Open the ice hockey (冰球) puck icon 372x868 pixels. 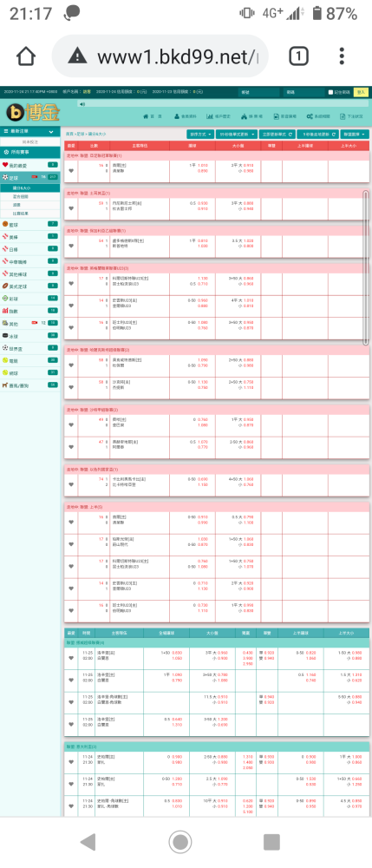5,335
